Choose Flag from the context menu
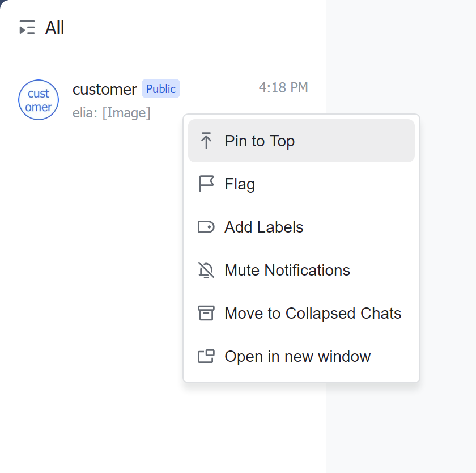 pos(240,184)
